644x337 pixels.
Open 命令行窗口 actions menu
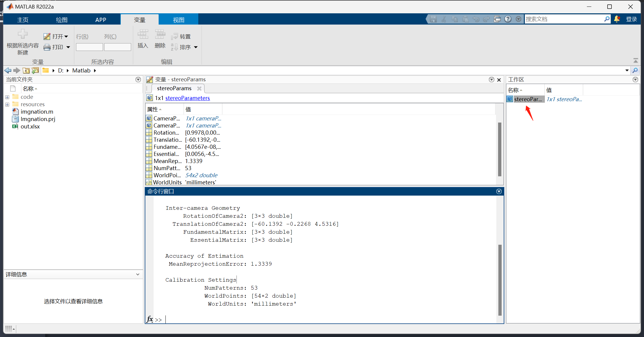[499, 191]
